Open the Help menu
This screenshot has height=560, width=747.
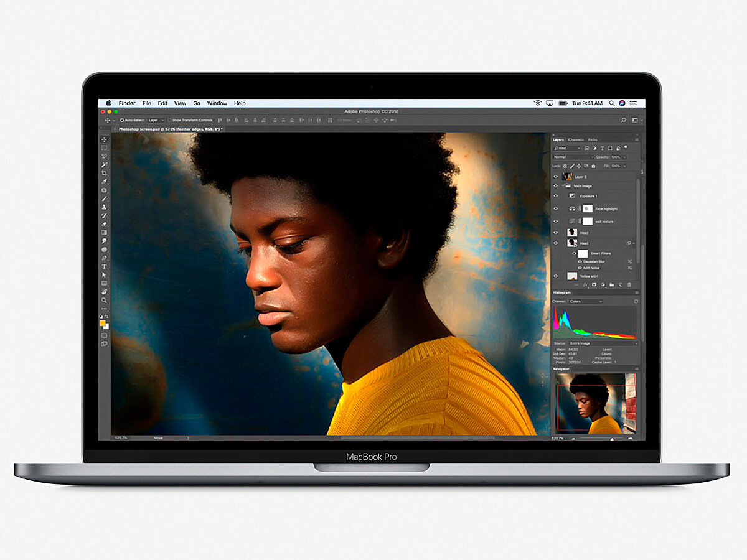(240, 103)
